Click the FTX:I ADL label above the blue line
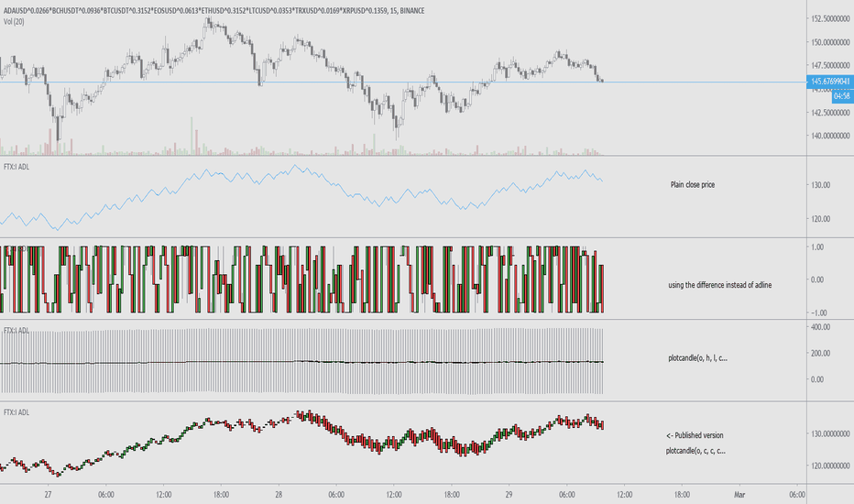 (16, 168)
